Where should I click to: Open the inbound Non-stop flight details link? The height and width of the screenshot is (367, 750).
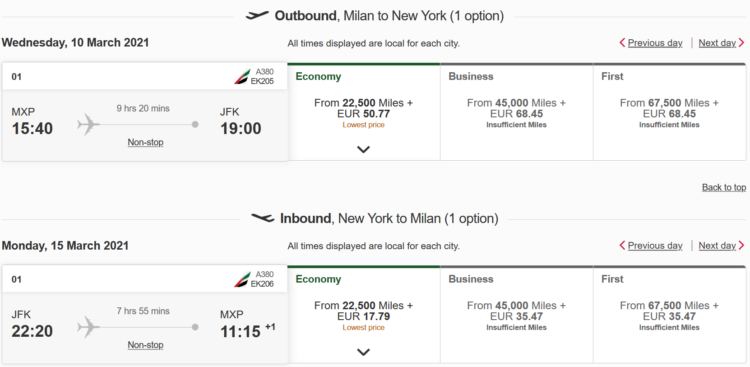[145, 345]
